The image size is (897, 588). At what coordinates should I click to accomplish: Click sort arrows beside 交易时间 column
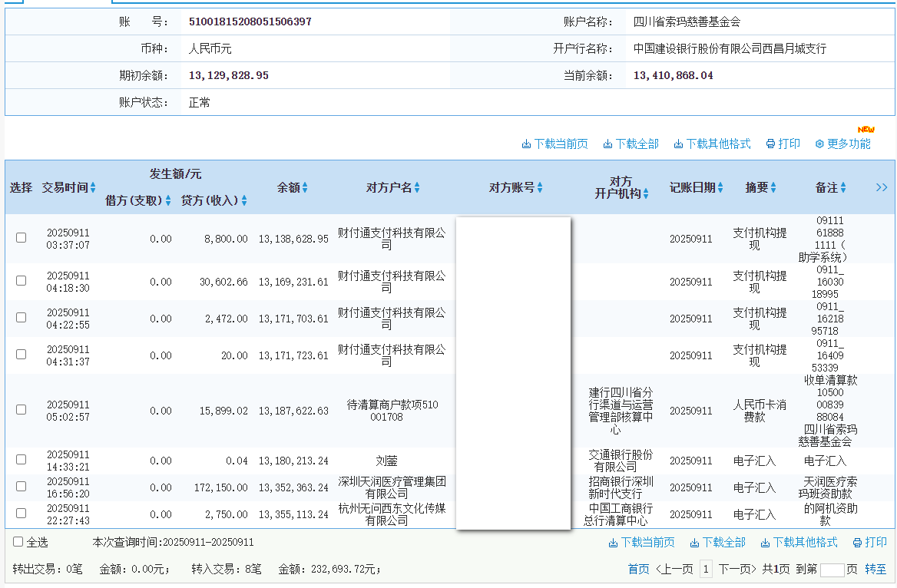click(93, 187)
